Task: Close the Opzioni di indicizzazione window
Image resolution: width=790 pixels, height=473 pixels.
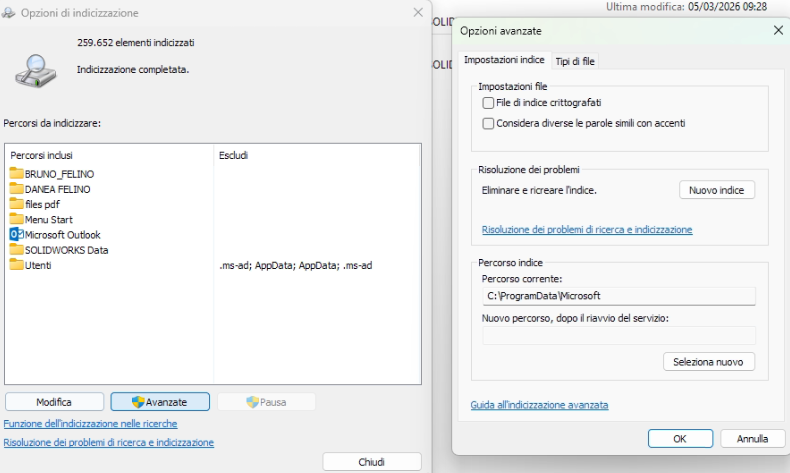Action: pyautogui.click(x=418, y=13)
